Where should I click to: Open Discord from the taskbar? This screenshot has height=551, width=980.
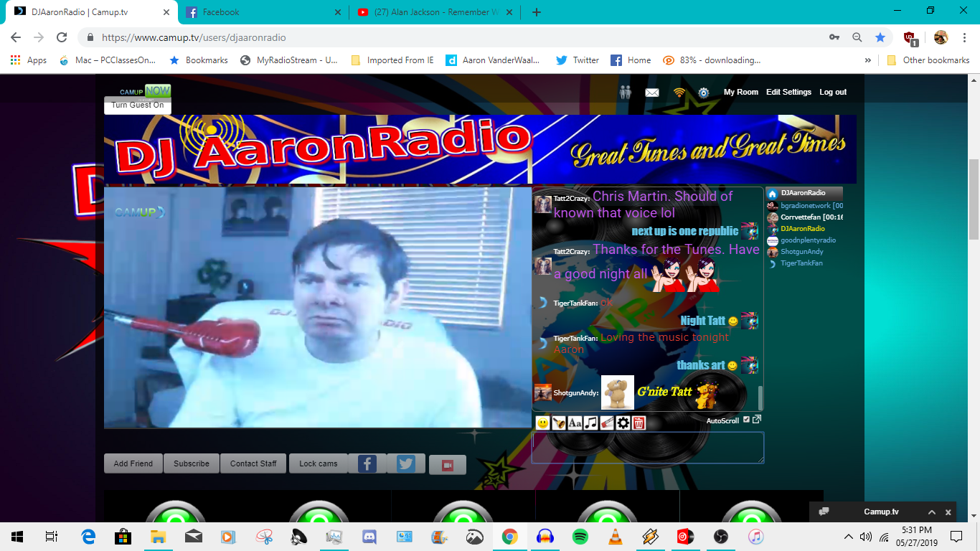369,536
